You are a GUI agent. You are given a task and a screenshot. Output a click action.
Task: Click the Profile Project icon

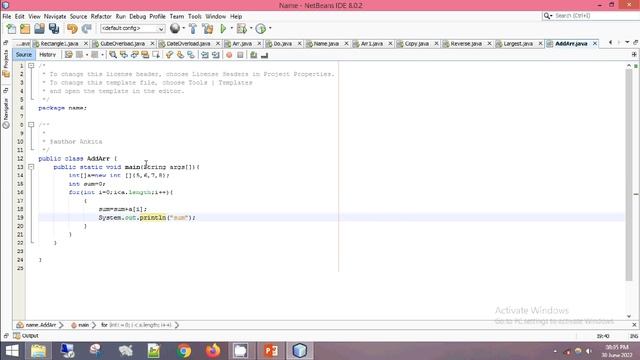click(x=261, y=29)
